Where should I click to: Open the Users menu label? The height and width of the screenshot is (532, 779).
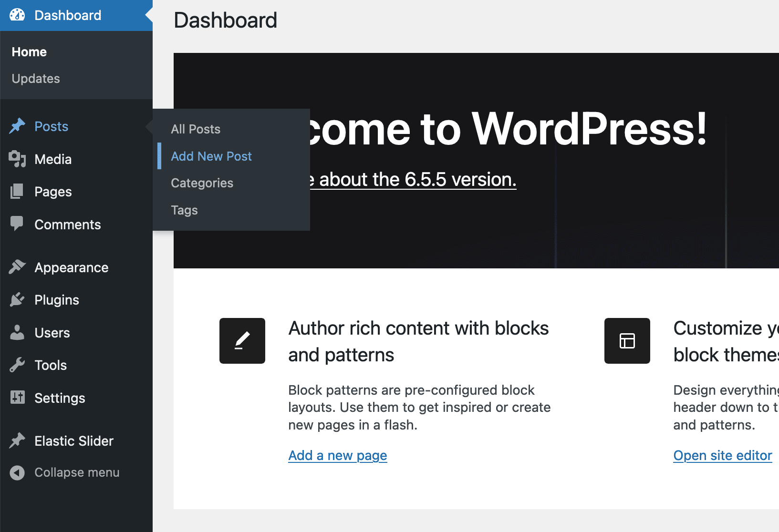[52, 333]
